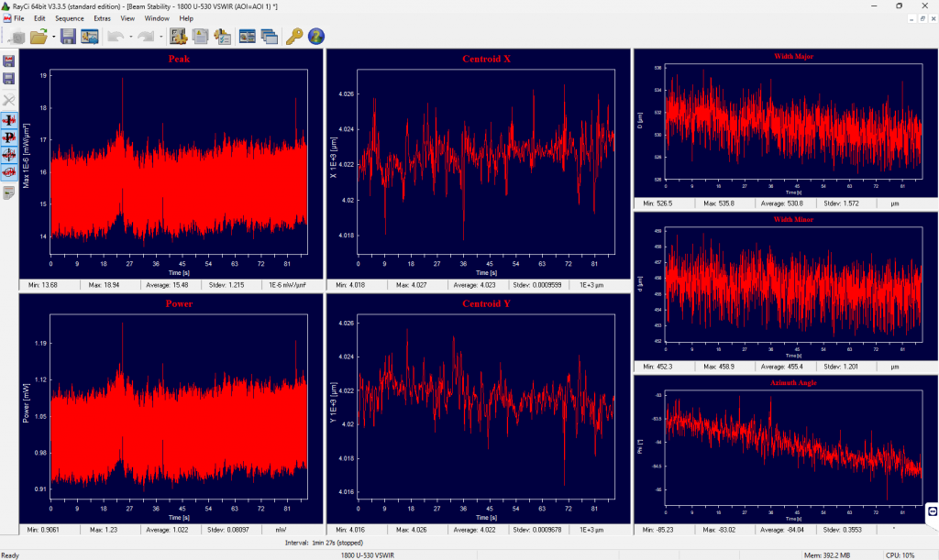Click the Peak chart title

click(179, 59)
